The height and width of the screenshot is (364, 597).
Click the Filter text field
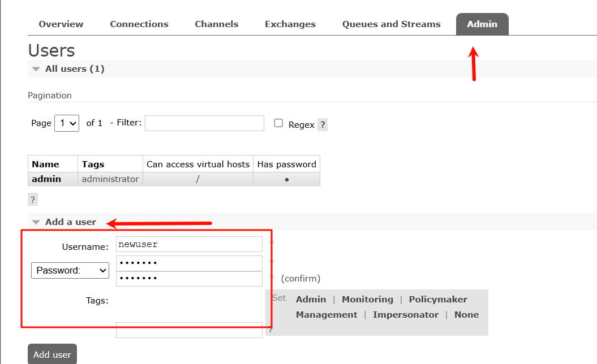pos(204,123)
